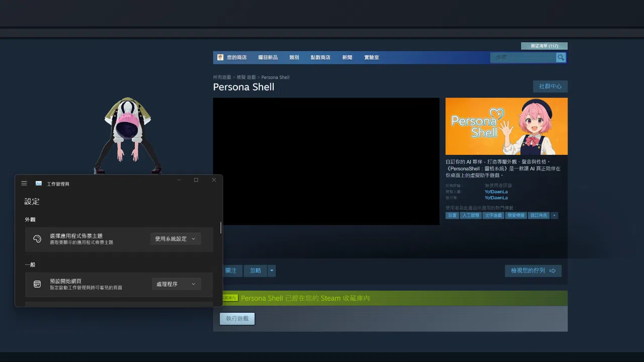Open the 實驗室 tab
This screenshot has height=362, width=644.
[371, 57]
